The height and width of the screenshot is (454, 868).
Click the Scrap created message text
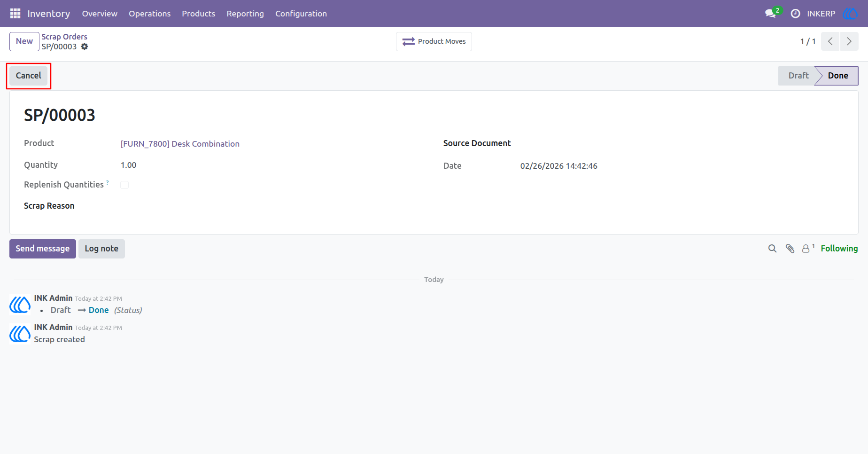(x=59, y=339)
